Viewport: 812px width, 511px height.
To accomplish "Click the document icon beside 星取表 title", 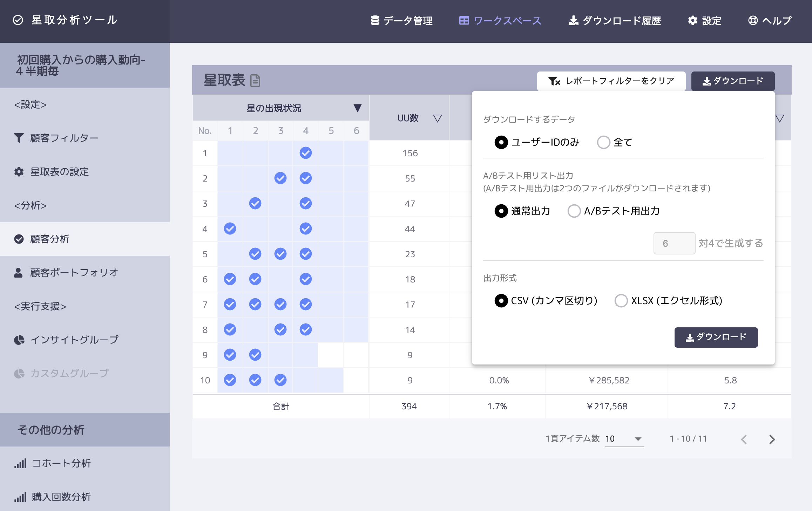I will pyautogui.click(x=255, y=81).
